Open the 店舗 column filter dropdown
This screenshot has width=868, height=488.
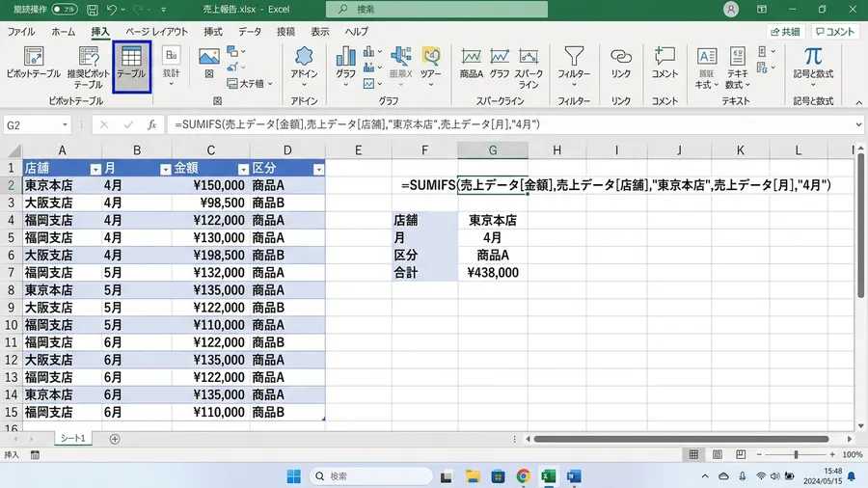95,170
